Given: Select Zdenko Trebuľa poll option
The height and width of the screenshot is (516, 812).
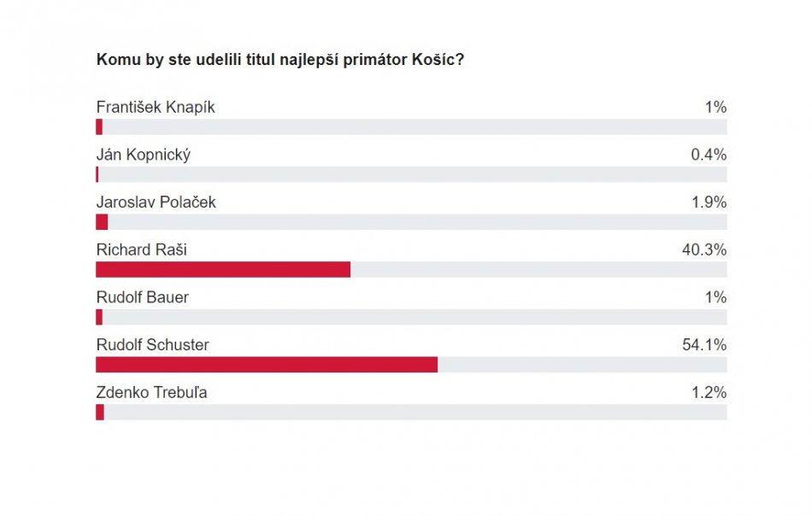Looking at the screenshot, I should 151,393.
